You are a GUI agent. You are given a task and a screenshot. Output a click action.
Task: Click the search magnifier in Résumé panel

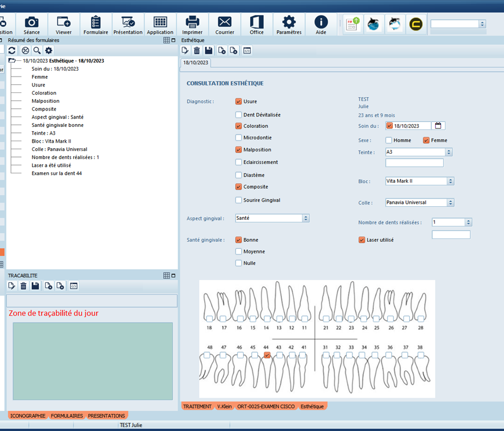tap(37, 50)
